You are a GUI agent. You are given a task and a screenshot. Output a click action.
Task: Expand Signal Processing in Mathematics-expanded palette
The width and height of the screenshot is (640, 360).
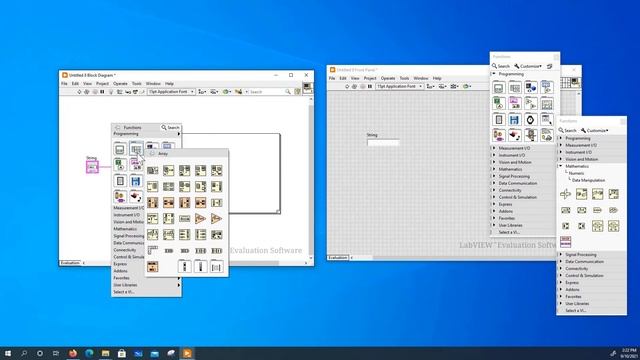pos(561,254)
